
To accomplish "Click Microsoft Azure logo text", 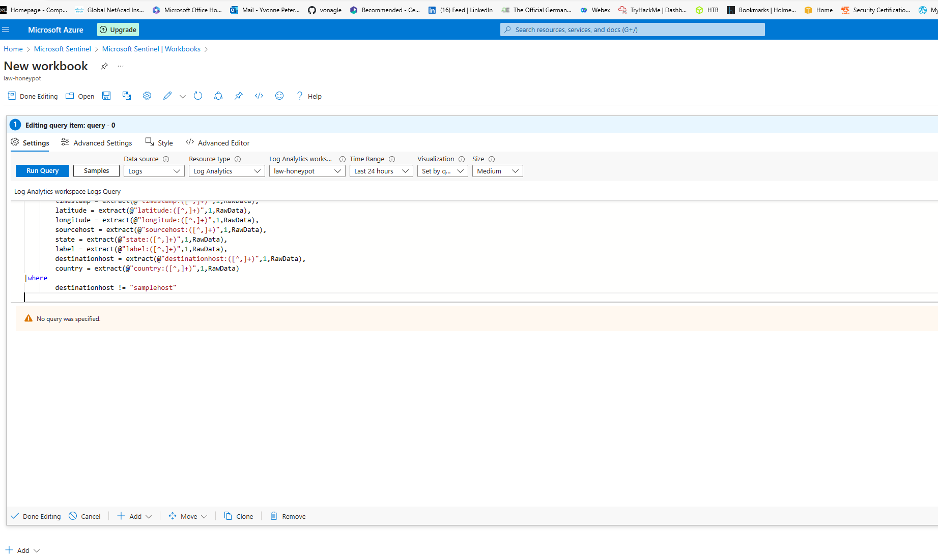I will click(55, 30).
